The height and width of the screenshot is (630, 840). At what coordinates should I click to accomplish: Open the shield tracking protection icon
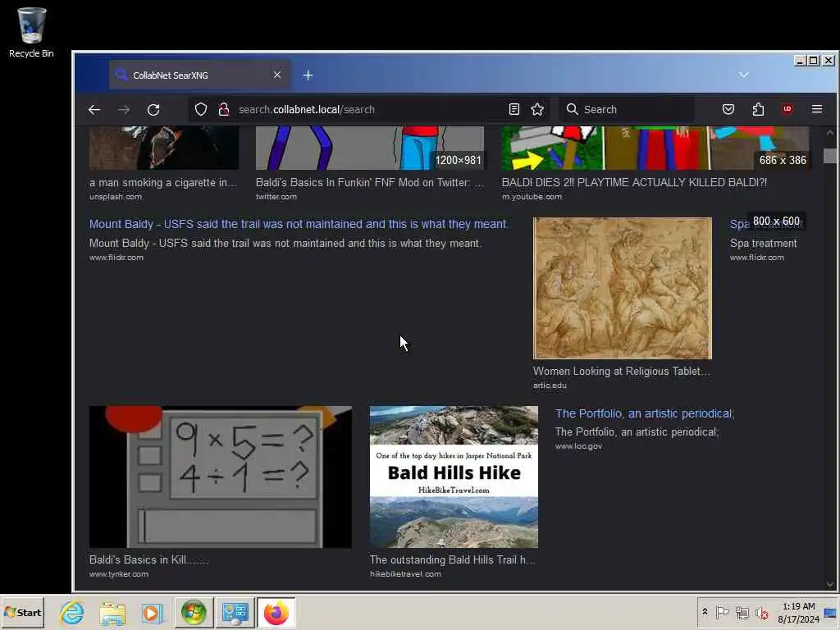tap(201, 110)
